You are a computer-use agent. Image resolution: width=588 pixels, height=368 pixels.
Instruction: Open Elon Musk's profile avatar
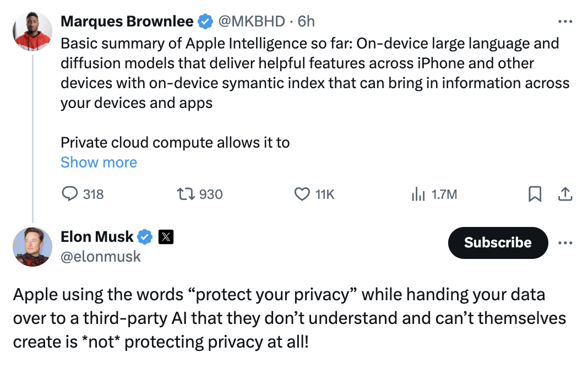tap(32, 246)
